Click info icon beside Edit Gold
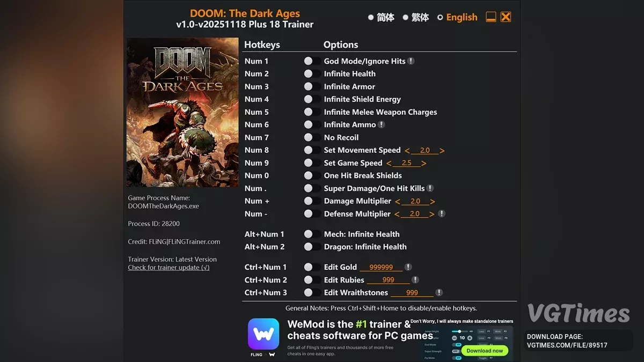Viewport: 644px width, 362px height. tap(408, 267)
